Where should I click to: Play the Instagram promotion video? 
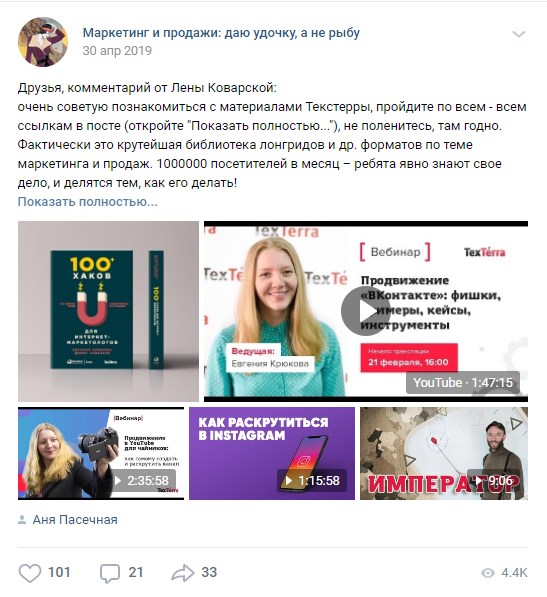[272, 453]
